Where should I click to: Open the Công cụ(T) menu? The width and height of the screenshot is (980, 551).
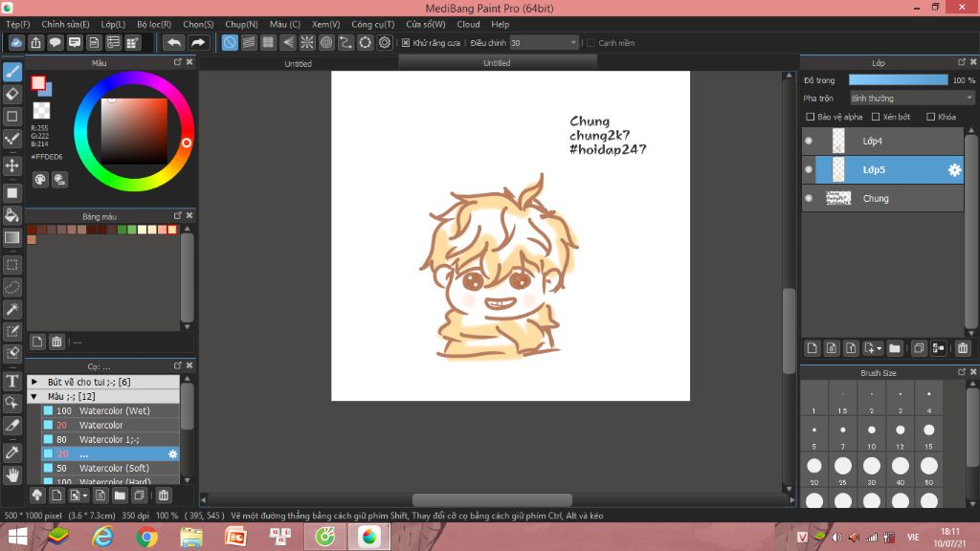(372, 24)
